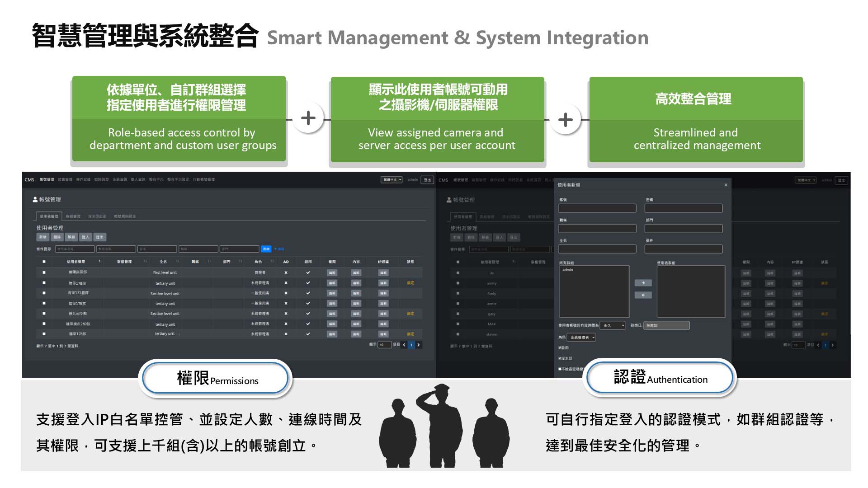Click the plus circle between first two green boxes
The image size is (868, 488).
pos(308,118)
